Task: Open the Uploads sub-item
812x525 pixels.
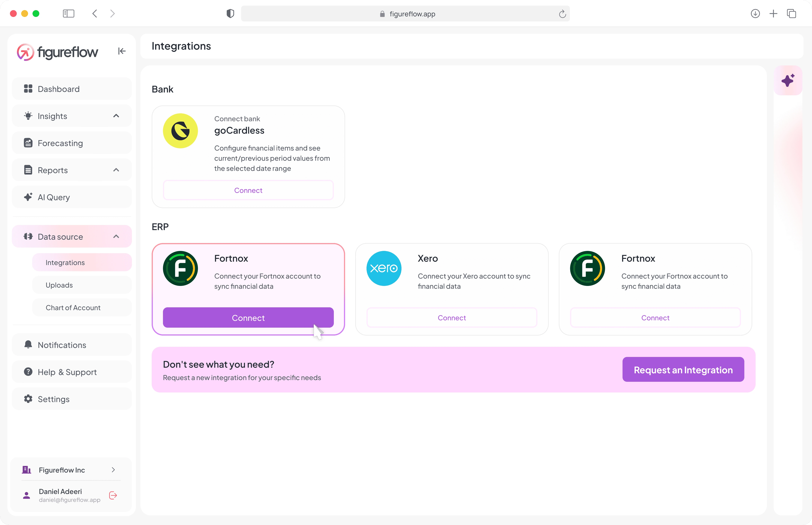Action: point(82,285)
